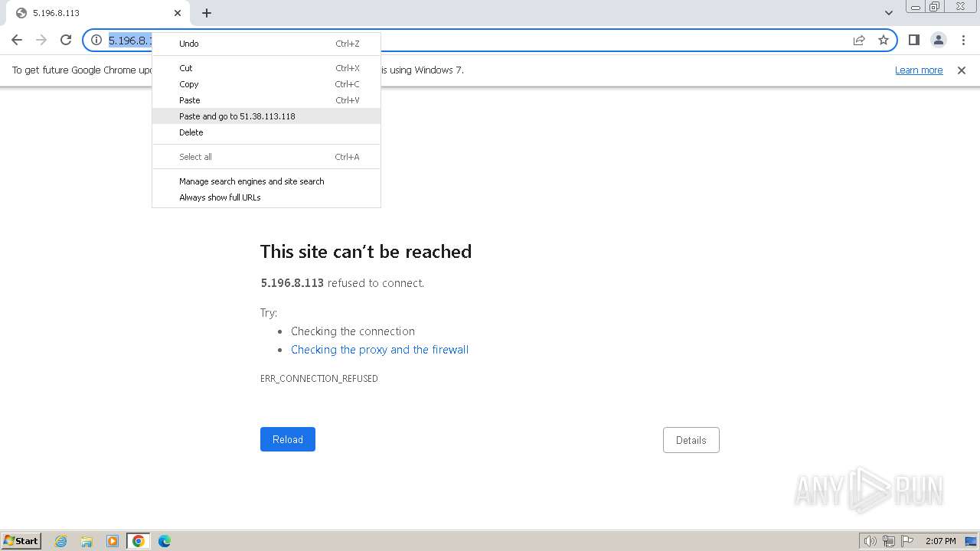Dismiss the Chrome update notification bar

(962, 70)
